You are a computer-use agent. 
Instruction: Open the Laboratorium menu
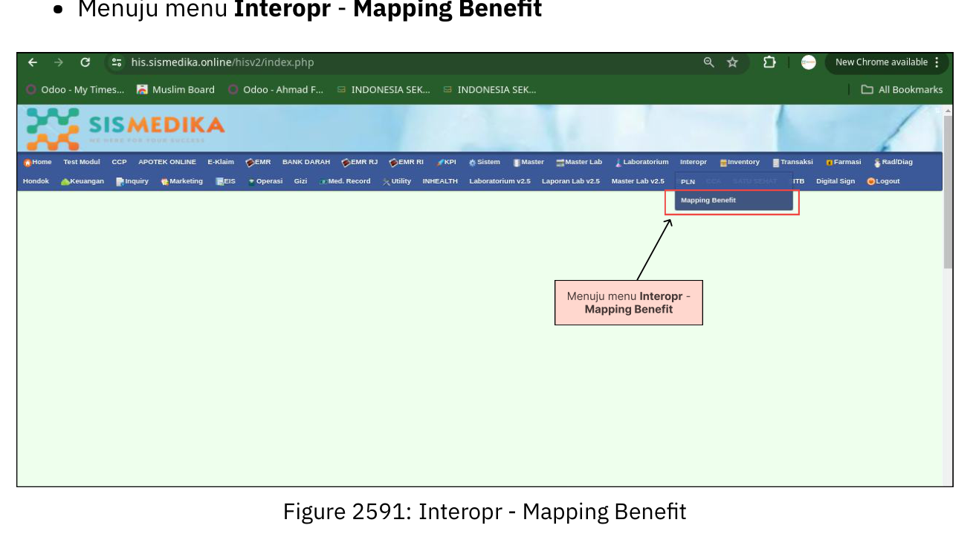pos(641,162)
